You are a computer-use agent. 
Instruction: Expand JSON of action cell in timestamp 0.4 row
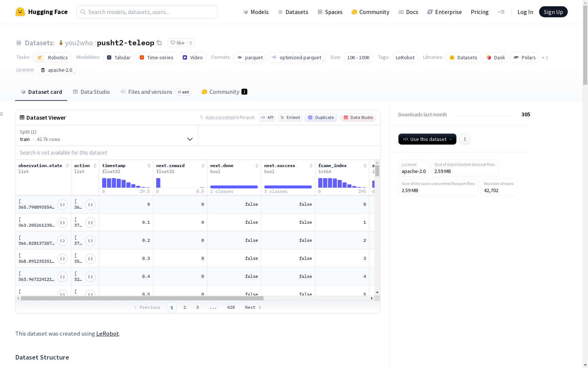pos(90,277)
